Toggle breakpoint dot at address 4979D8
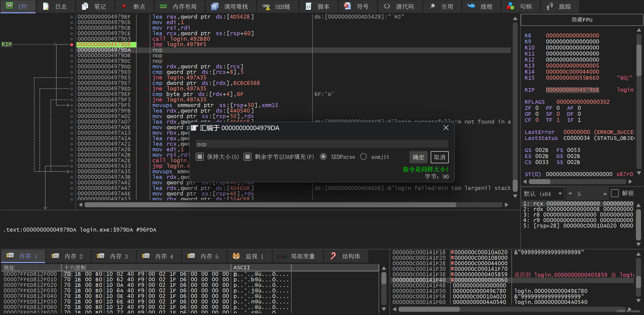Image resolution: width=644 pixels, height=315 pixels. 72,44
